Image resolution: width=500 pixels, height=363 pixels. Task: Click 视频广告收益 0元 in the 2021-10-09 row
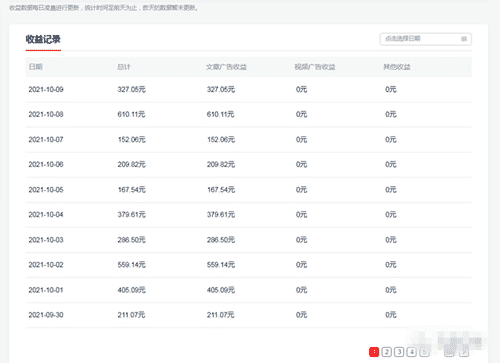tap(301, 89)
